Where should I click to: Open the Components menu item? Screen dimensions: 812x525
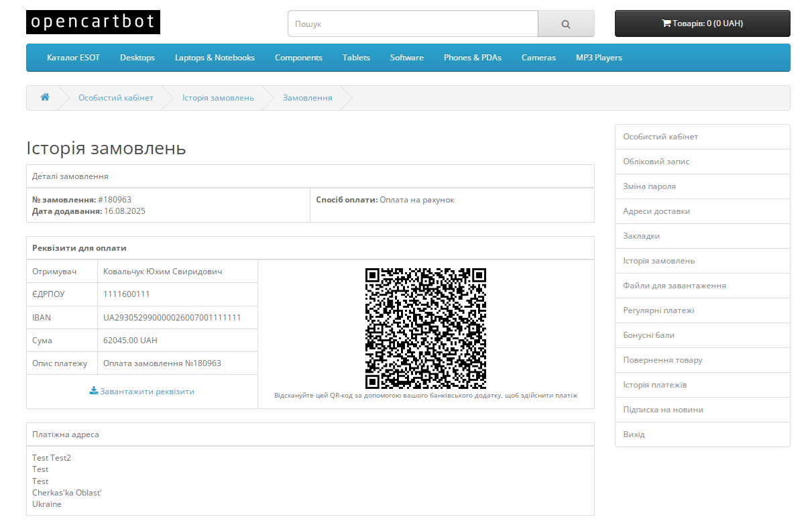click(x=298, y=58)
